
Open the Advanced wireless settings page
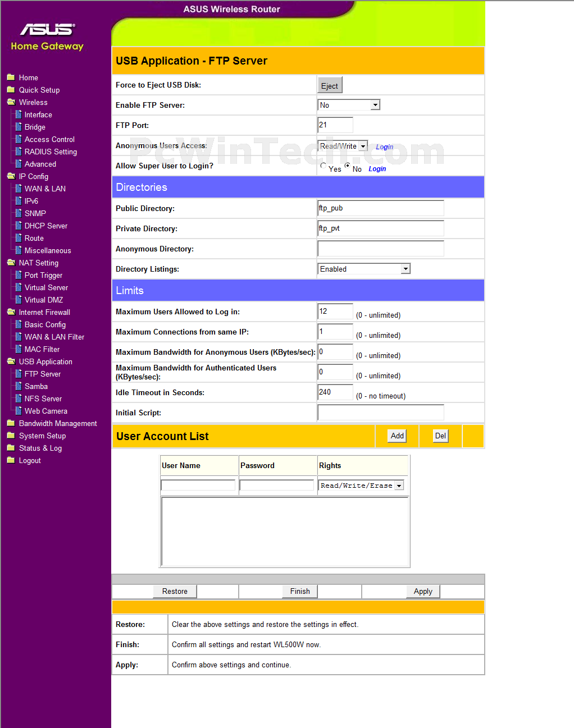(40, 164)
